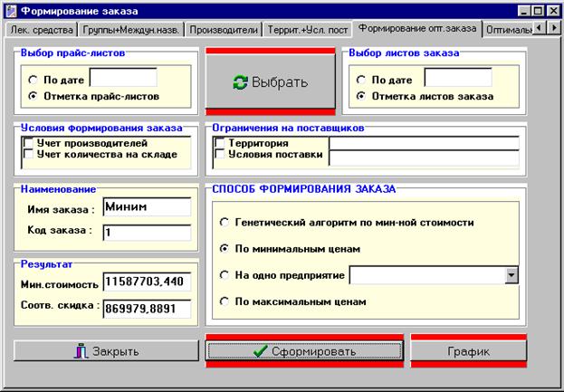Select Отметка листов заказа radio button
Image resolution: width=564 pixels, height=392 pixels.
[x=361, y=96]
